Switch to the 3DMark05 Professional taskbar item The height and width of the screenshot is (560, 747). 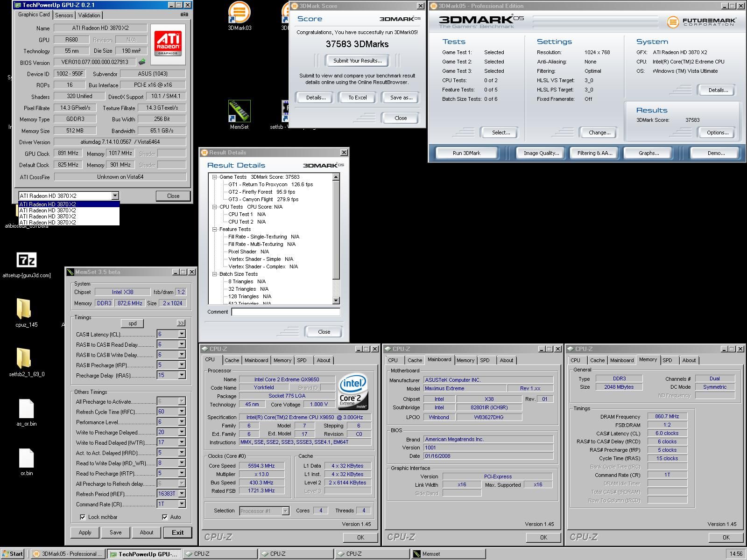68,554
